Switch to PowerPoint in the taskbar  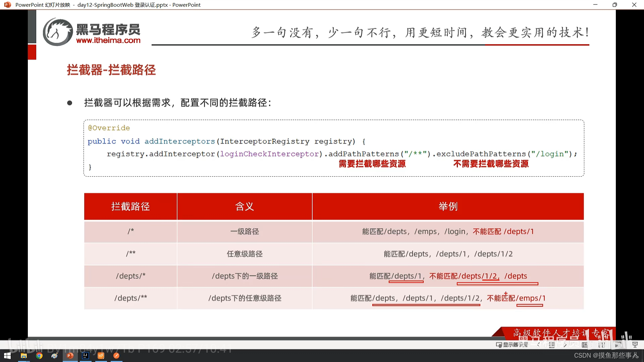[70, 356]
